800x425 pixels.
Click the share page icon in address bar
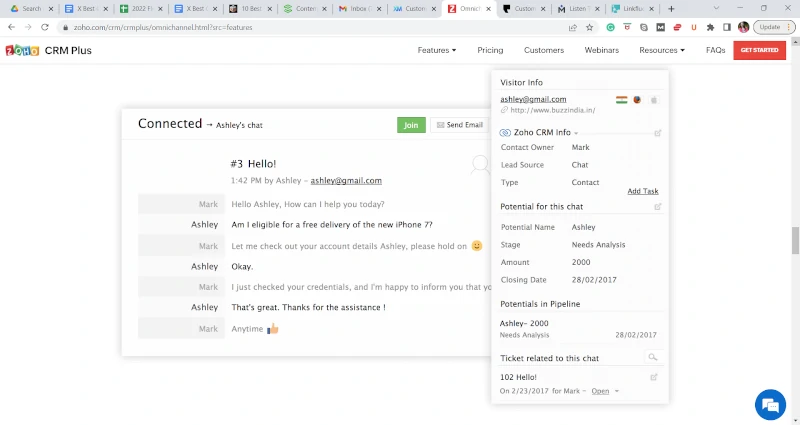click(x=573, y=28)
